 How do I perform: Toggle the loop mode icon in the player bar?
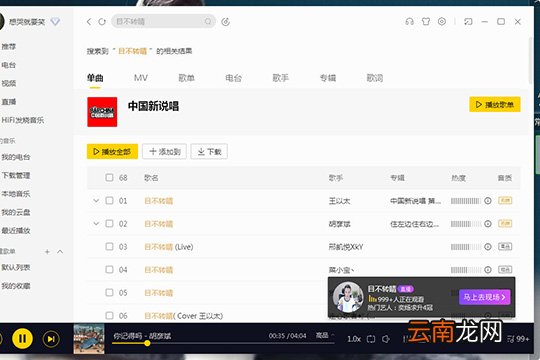pos(371,339)
